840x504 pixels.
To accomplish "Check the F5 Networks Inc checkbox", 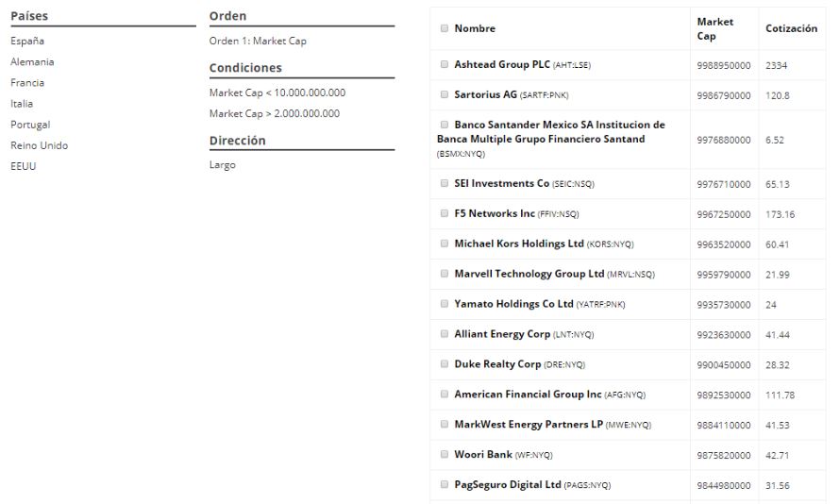I will 445,213.
